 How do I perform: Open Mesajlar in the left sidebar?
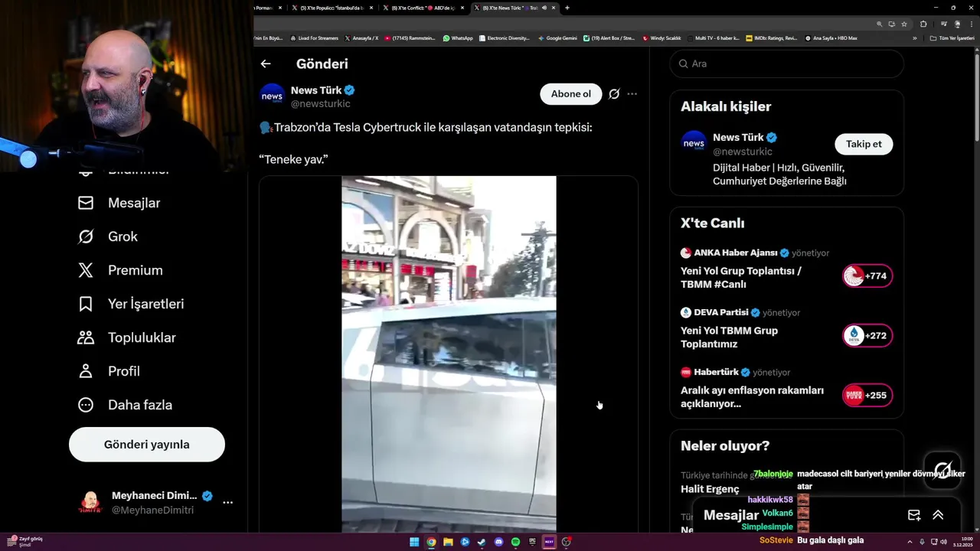coord(119,203)
